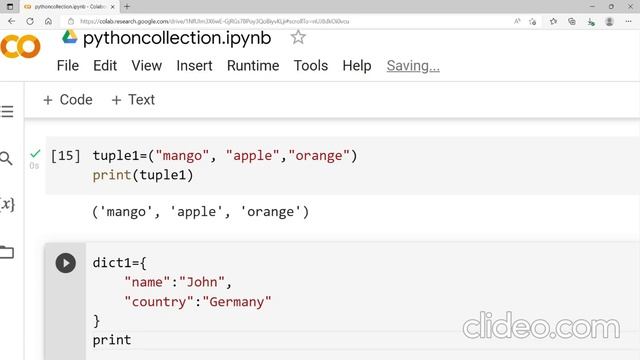Reload the browser page
The height and width of the screenshot is (360, 640).
[x=30, y=21]
